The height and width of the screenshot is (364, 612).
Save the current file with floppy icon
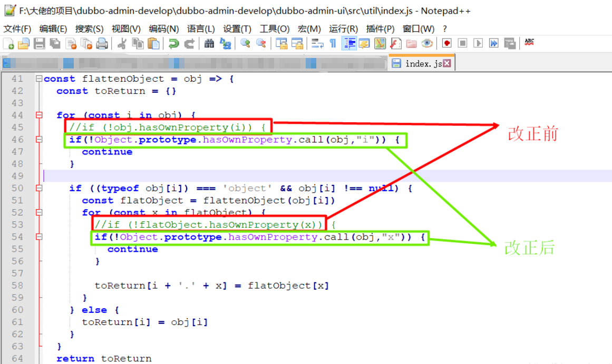40,43
